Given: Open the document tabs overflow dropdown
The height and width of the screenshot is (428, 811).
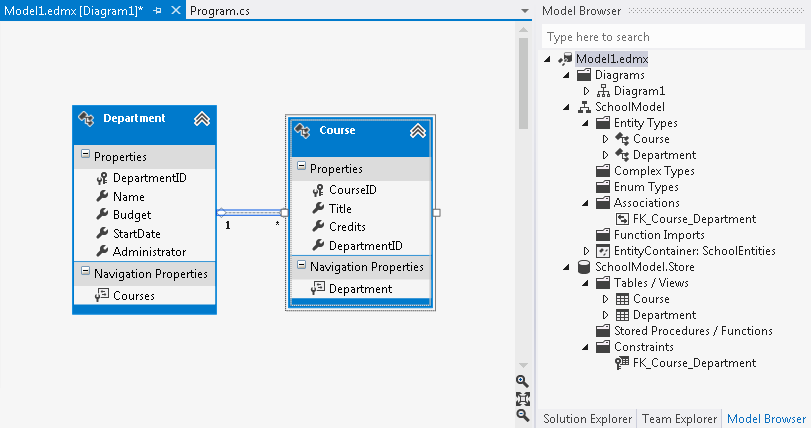Looking at the screenshot, I should 525,11.
